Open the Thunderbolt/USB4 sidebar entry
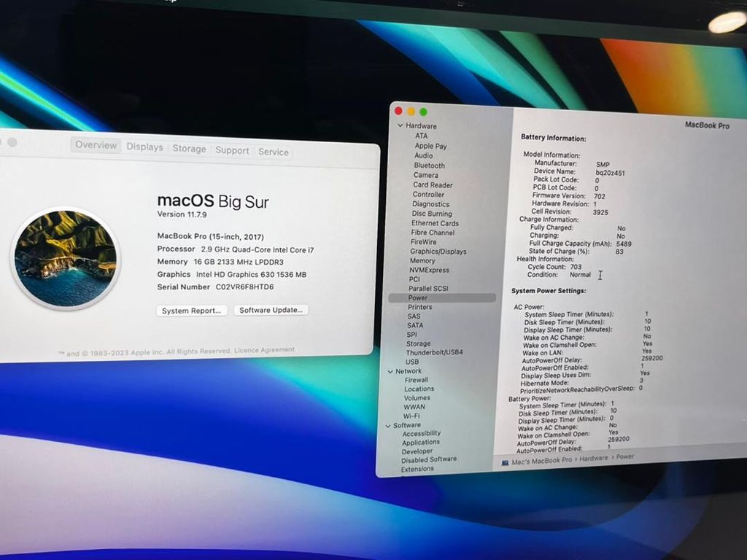The image size is (747, 560). click(434, 352)
